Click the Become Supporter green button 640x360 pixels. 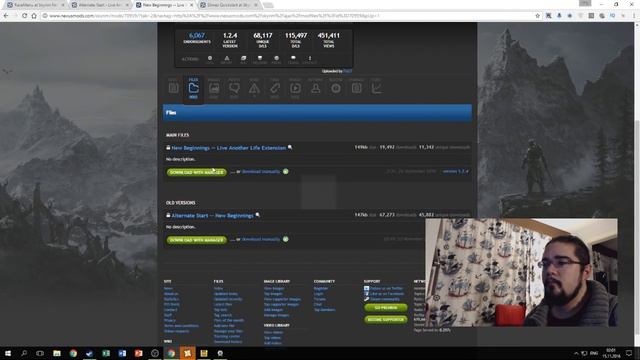click(386, 320)
